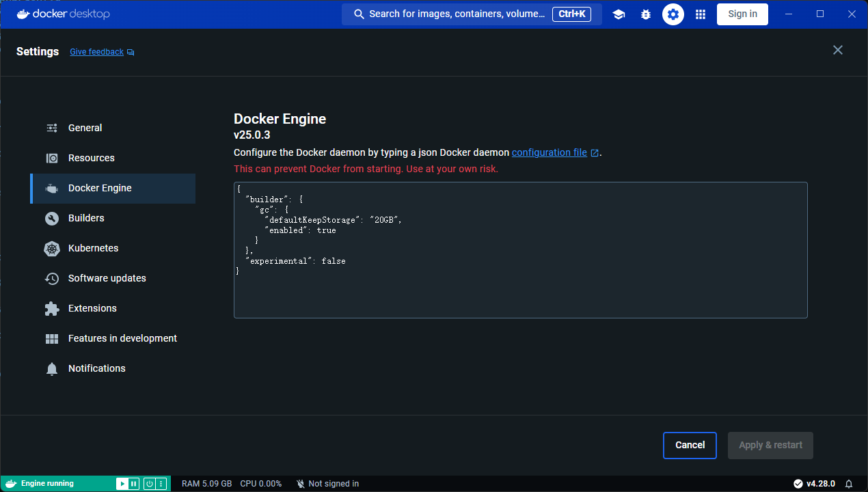Close the Settings panel with X
Screen dimensions: 868x492
pyautogui.click(x=838, y=50)
